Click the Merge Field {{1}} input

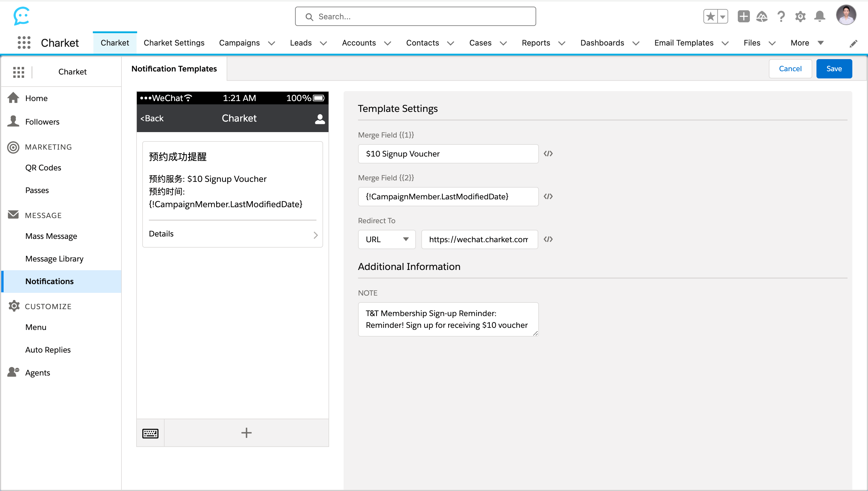click(448, 154)
